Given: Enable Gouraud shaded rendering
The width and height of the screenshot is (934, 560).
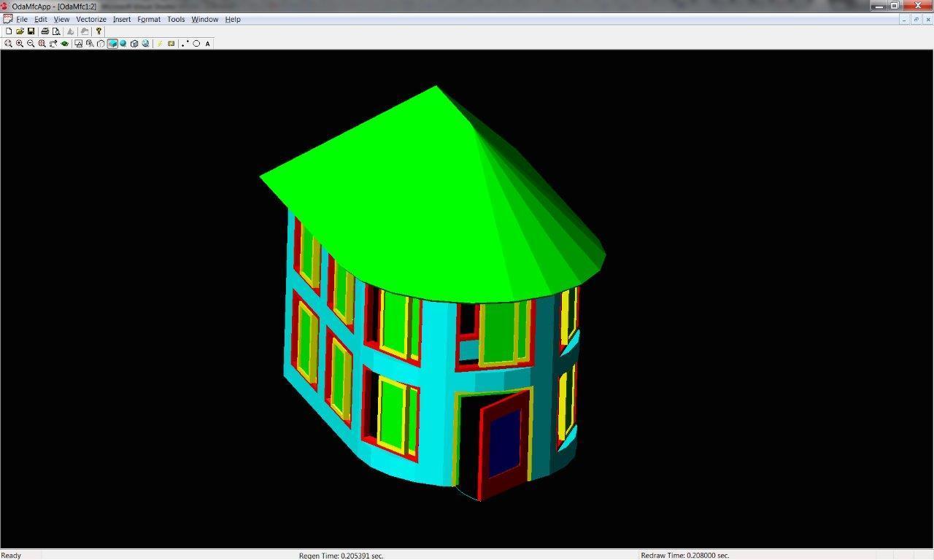Looking at the screenshot, I should 123,43.
